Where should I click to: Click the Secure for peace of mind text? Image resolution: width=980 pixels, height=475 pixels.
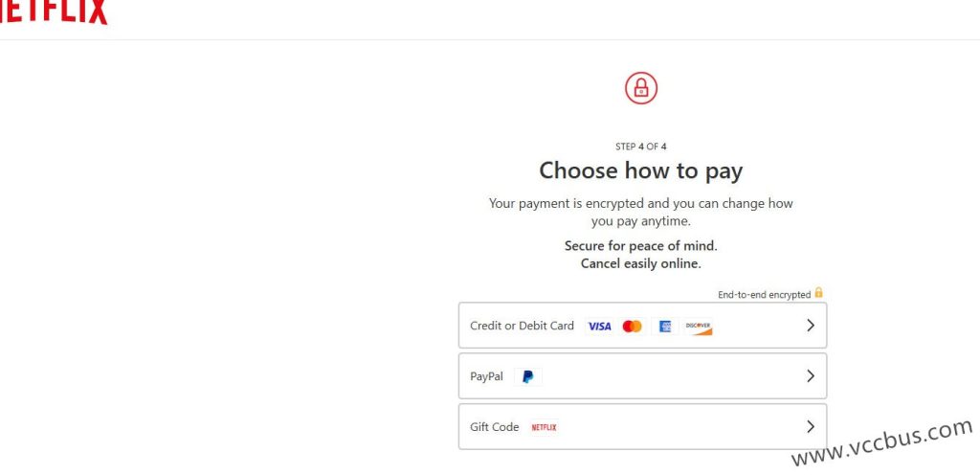click(640, 246)
